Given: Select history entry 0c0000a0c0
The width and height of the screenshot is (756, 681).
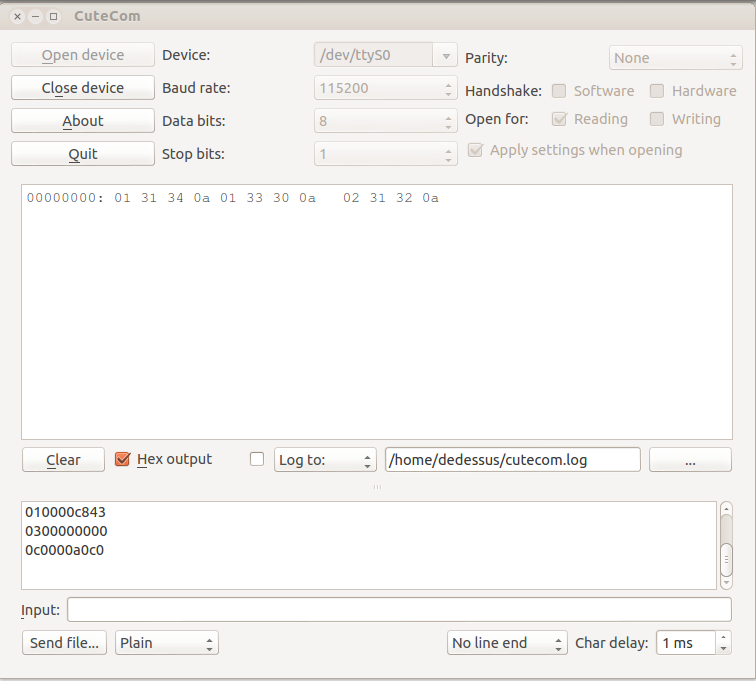Looking at the screenshot, I should tap(65, 550).
